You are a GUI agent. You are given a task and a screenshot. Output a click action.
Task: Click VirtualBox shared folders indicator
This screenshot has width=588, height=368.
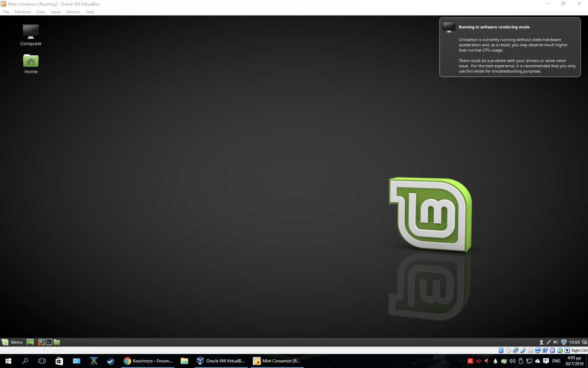(x=530, y=350)
